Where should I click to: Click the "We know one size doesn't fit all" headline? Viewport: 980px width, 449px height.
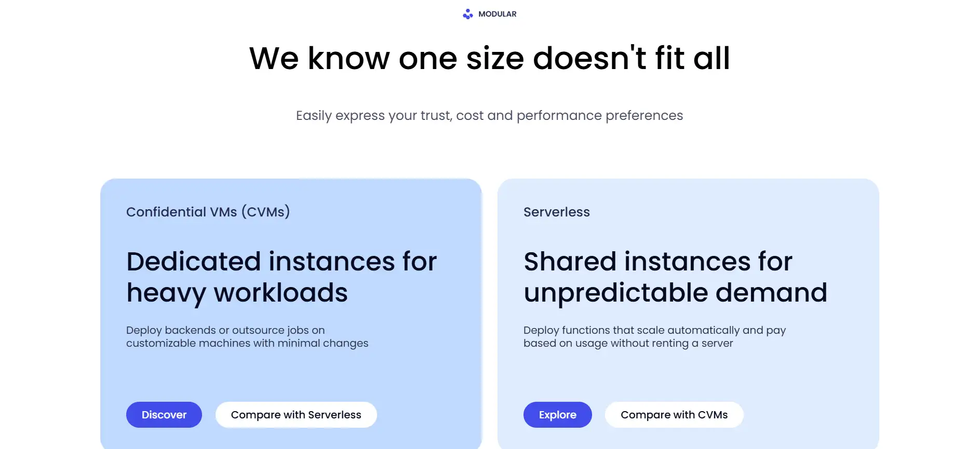(x=489, y=58)
